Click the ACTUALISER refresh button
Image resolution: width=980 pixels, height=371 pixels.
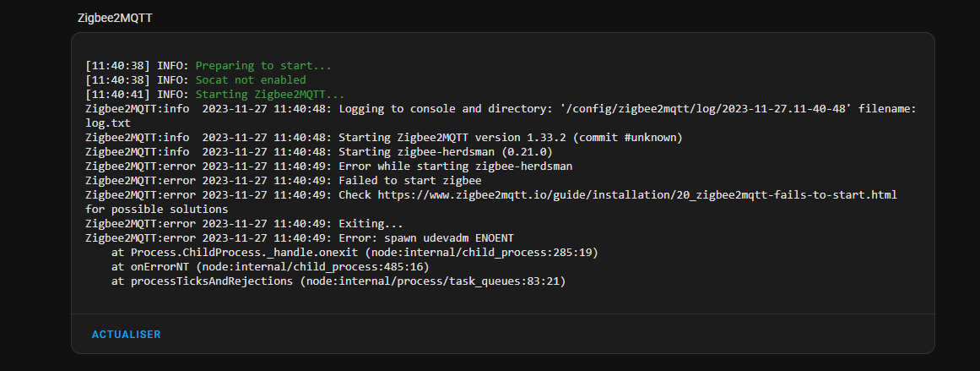pyautogui.click(x=127, y=335)
